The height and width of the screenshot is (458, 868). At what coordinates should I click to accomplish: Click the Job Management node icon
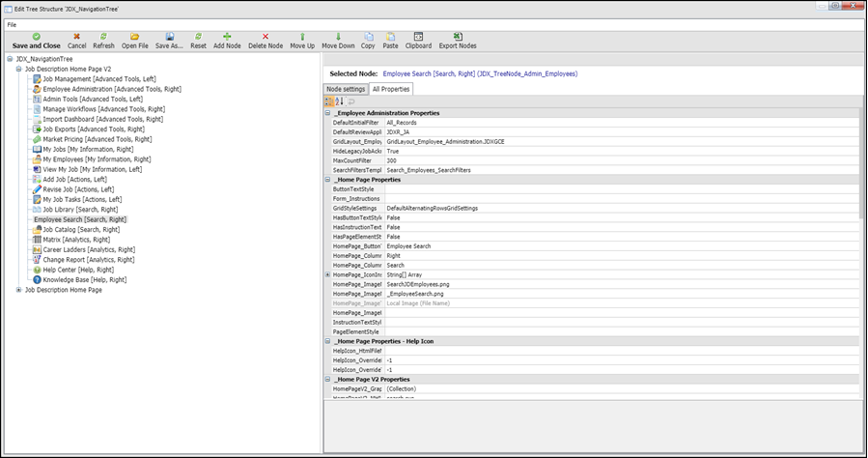tap(37, 79)
